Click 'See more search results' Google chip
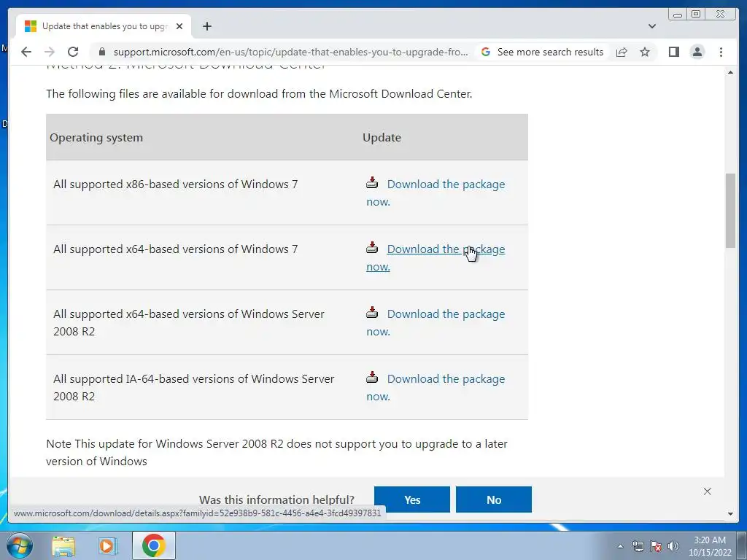This screenshot has width=747, height=560. (543, 52)
